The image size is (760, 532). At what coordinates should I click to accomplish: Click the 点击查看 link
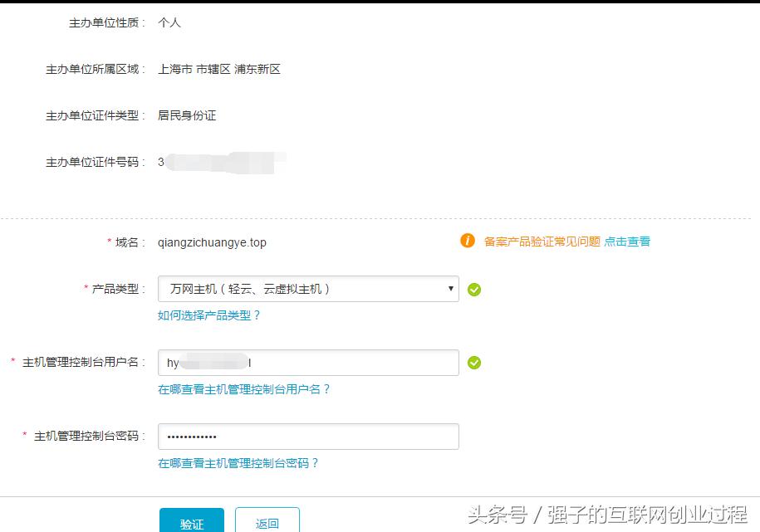click(629, 241)
